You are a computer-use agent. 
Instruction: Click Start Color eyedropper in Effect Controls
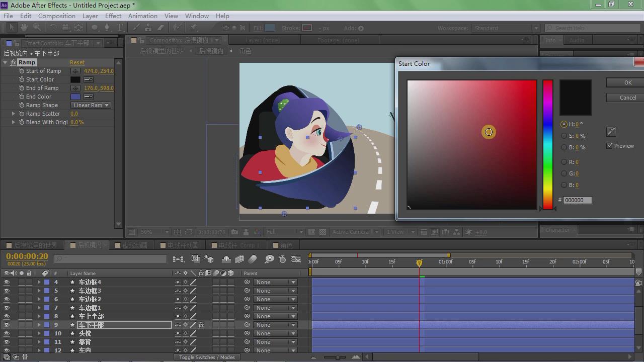(89, 79)
